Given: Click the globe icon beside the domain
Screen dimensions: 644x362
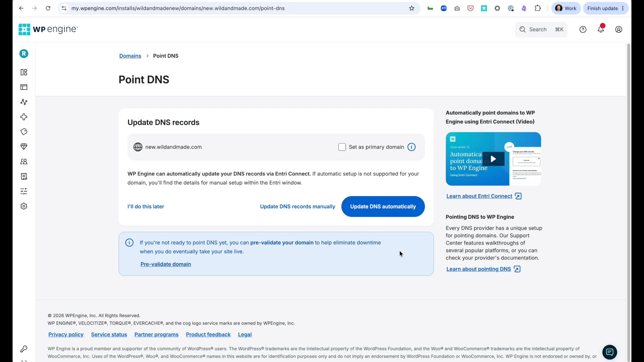Looking at the screenshot, I should pyautogui.click(x=138, y=147).
